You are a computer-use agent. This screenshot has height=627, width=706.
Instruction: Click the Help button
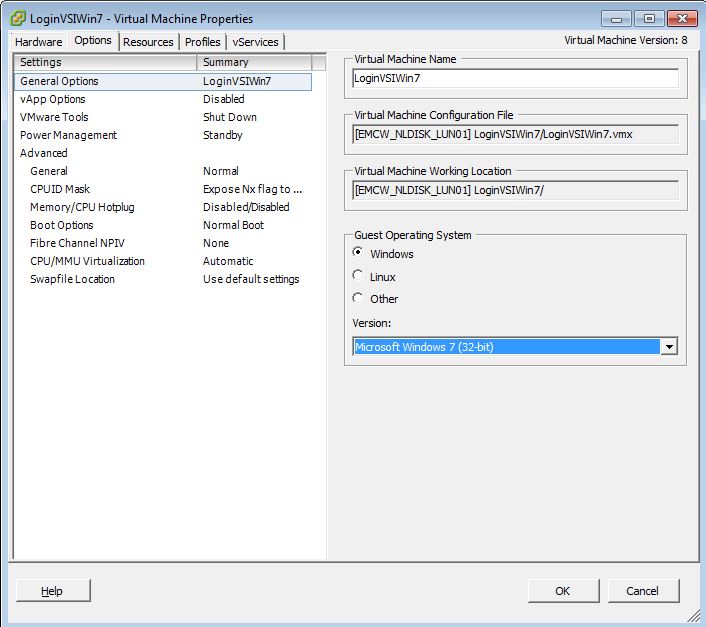53,591
